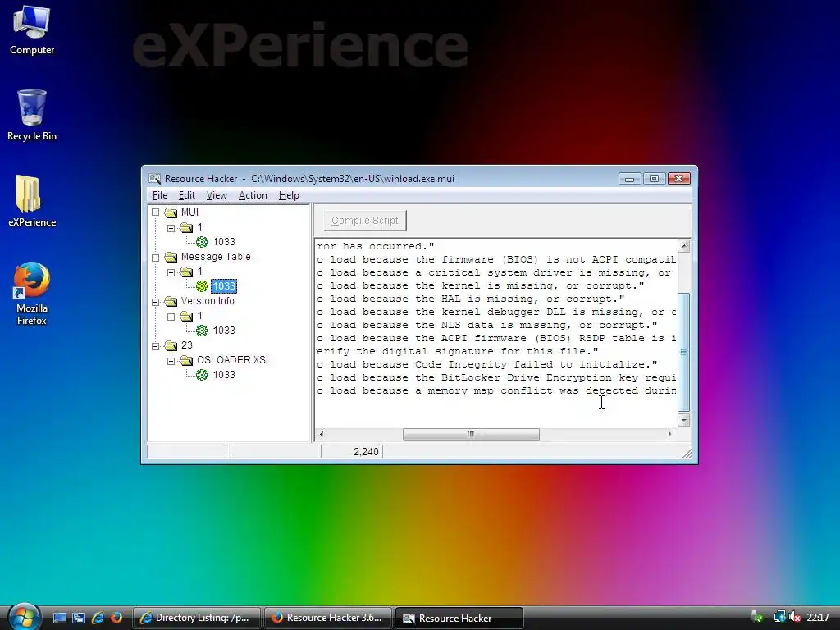The height and width of the screenshot is (630, 840).
Task: Open the Computer desktop icon
Action: pyautogui.click(x=32, y=30)
